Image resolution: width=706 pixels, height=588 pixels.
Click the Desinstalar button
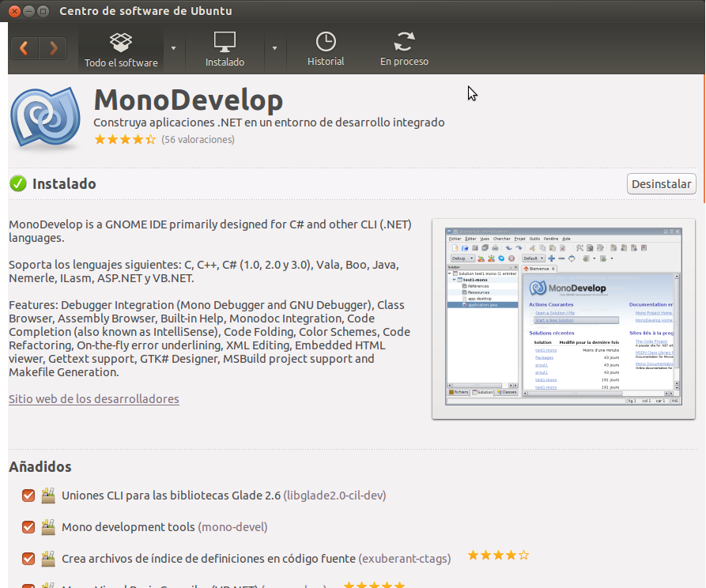coord(662,184)
